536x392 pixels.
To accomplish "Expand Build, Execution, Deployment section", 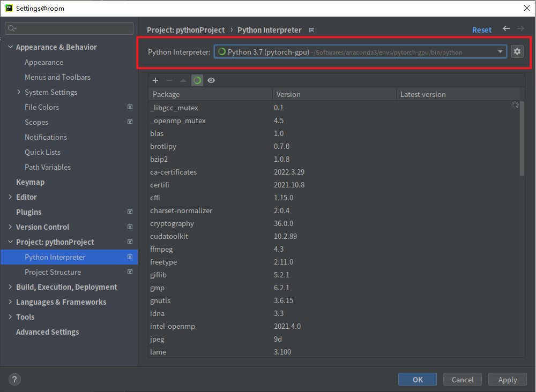I will [10, 287].
